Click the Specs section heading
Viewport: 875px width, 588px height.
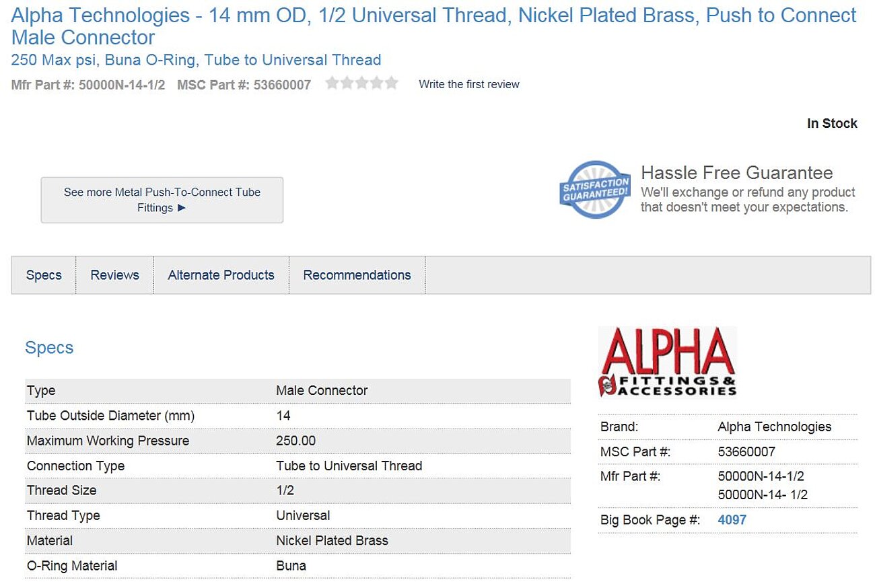pyautogui.click(x=49, y=348)
